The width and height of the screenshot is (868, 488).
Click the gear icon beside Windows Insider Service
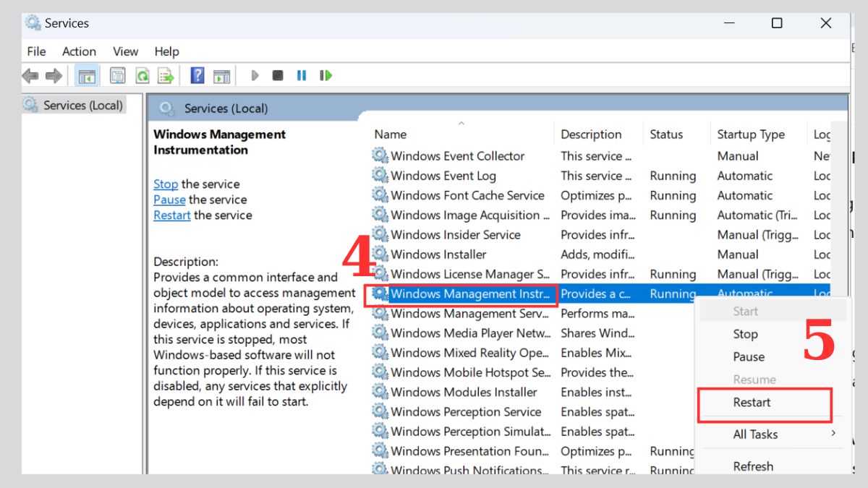point(380,234)
